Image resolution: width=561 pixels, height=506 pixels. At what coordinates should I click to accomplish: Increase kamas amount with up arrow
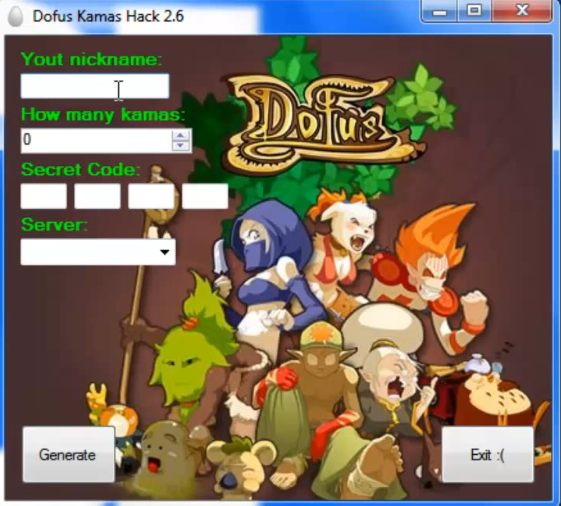181,135
